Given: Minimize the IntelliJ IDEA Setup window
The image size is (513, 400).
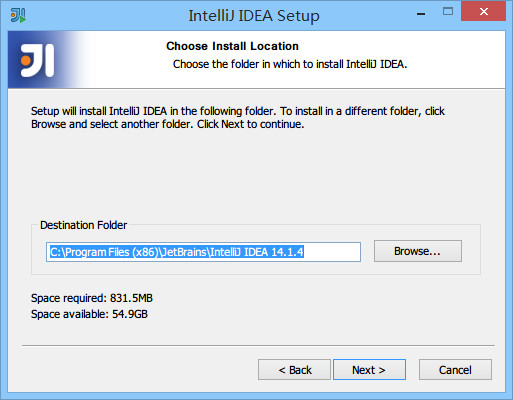Looking at the screenshot, I should (x=421, y=14).
